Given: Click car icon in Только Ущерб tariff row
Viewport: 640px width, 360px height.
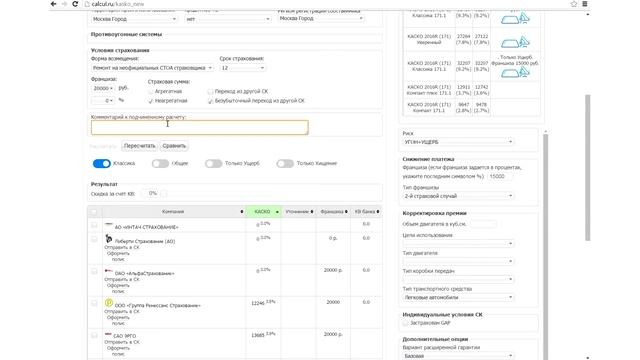Looking at the screenshot, I should (515, 73).
